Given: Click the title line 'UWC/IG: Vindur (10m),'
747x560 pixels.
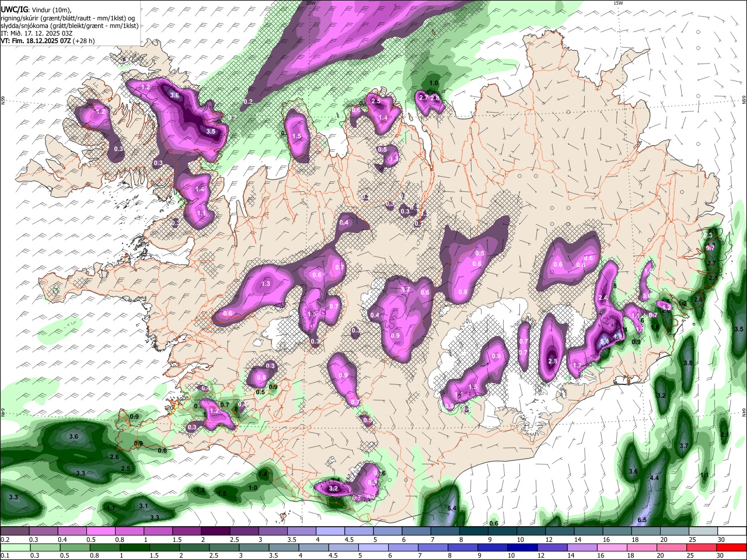Looking at the screenshot, I should pyautogui.click(x=36, y=9).
